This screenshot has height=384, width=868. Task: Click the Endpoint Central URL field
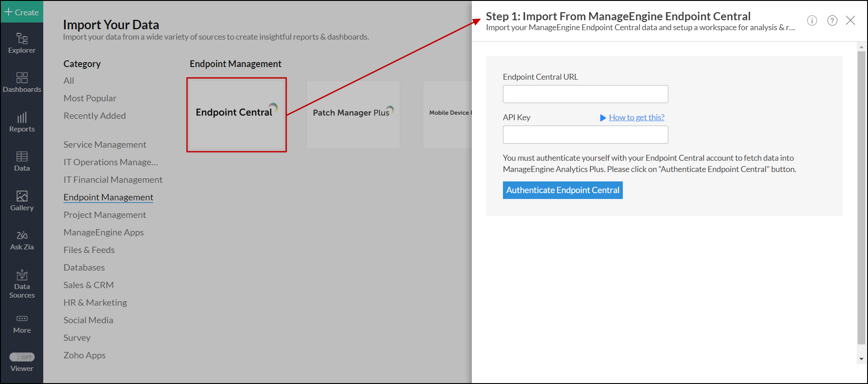(x=585, y=94)
